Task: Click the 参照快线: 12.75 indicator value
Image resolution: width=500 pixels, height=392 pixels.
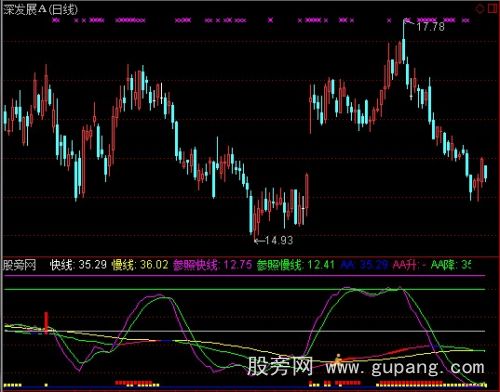Action: [213, 265]
